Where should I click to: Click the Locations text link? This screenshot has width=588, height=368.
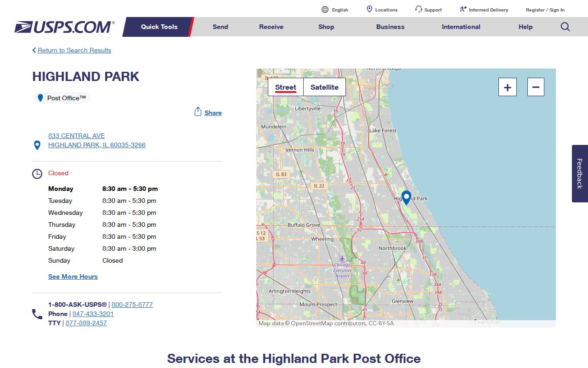[386, 10]
